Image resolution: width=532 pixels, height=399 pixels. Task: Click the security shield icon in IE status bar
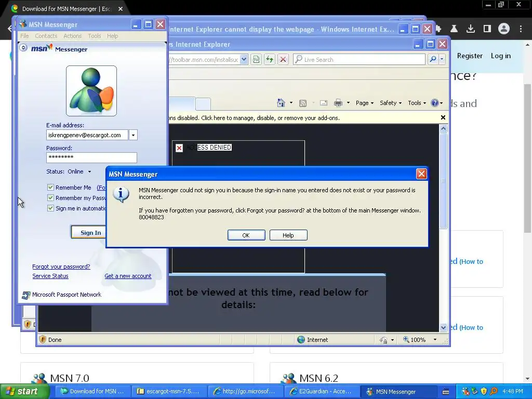click(43, 339)
